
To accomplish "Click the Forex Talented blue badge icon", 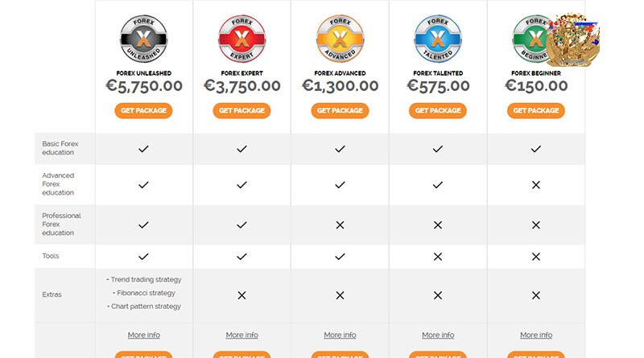I will 438,39.
